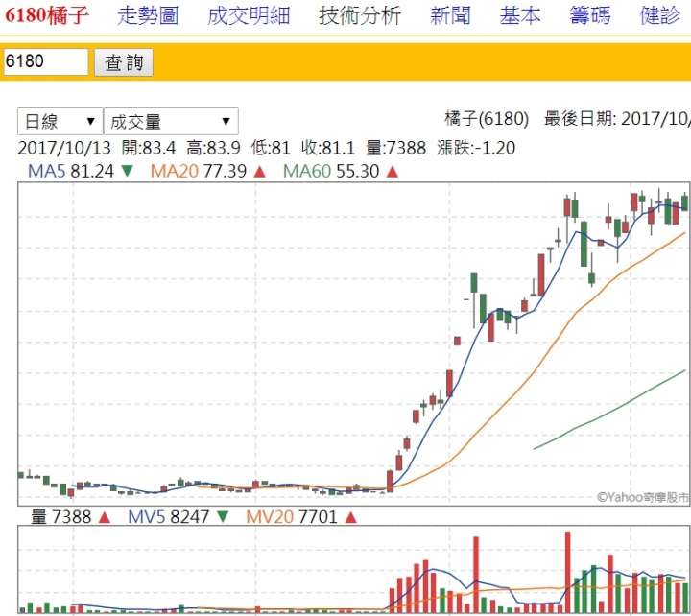Click the 橘子(6180) chart heading

coord(487,119)
